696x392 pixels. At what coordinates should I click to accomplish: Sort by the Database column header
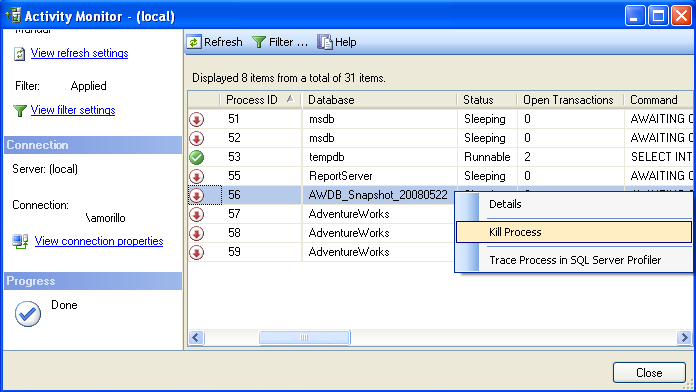(x=380, y=100)
